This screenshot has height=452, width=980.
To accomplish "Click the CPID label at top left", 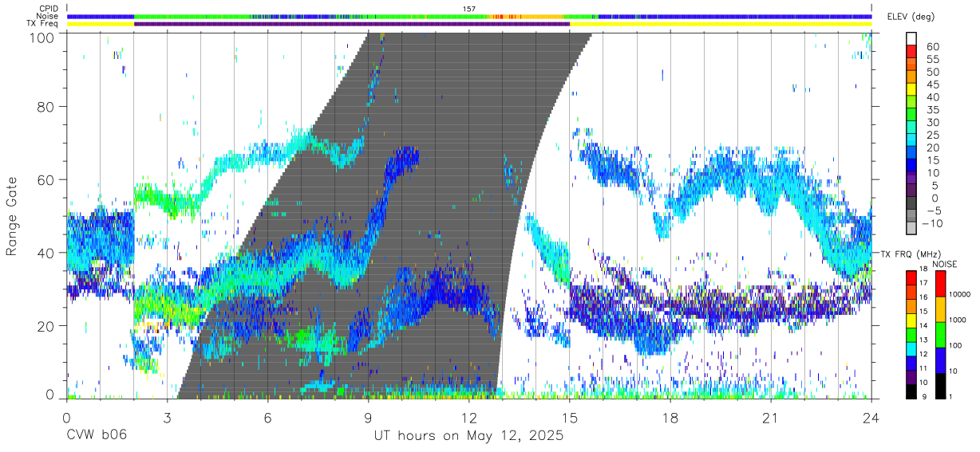I will point(47,8).
